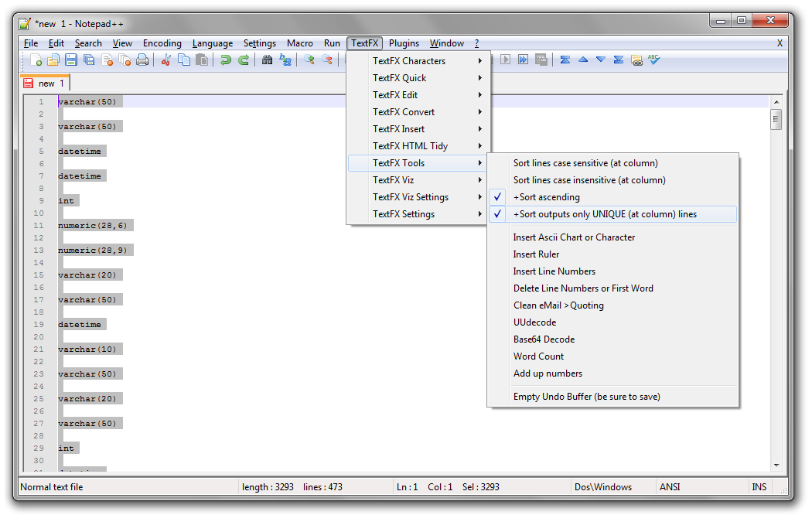Click the Zoom Out magnifier icon
Screen dimensions: 812x515
327,60
